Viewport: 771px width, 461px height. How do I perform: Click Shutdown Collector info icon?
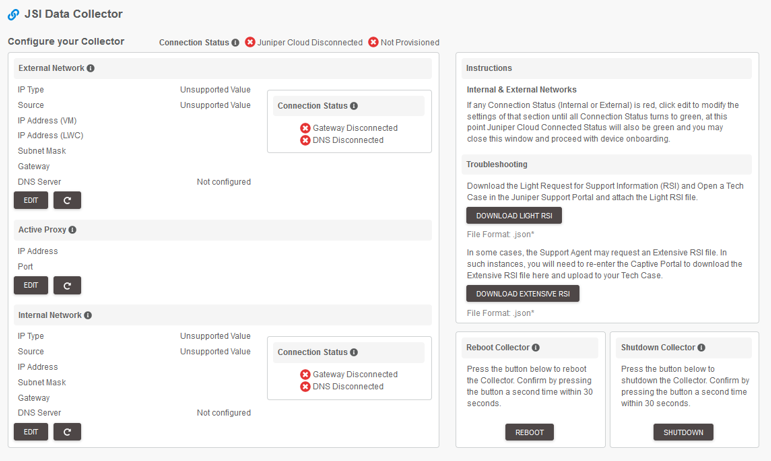click(701, 348)
